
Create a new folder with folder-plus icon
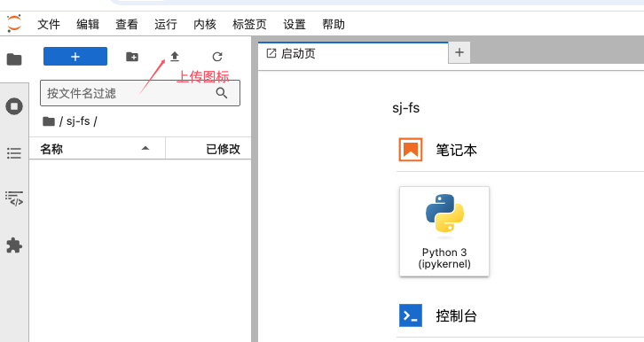tap(132, 57)
